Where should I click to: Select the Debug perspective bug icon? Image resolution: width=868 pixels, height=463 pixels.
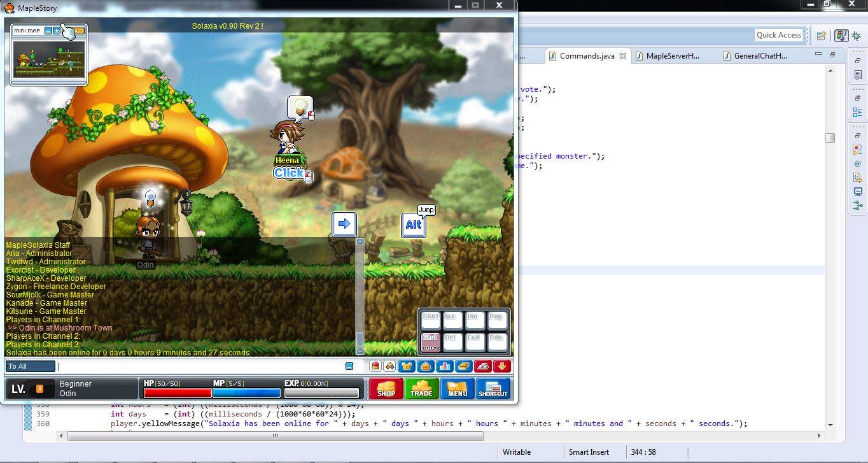856,36
